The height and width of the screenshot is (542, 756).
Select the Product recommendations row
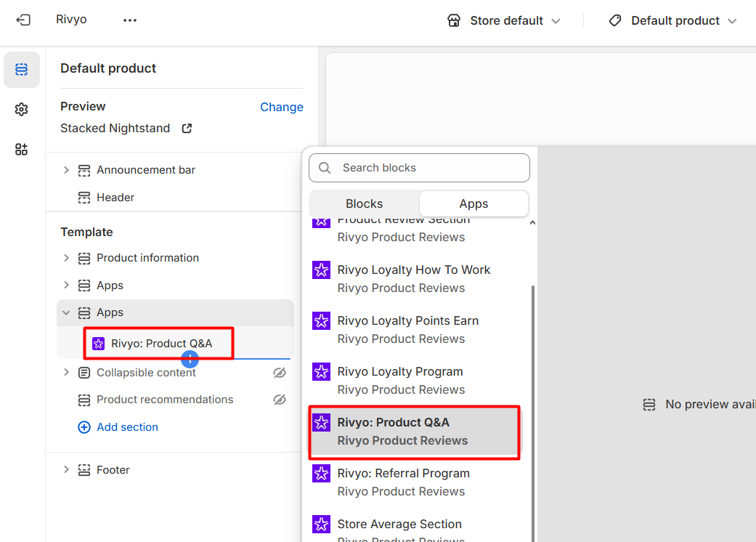point(175,400)
